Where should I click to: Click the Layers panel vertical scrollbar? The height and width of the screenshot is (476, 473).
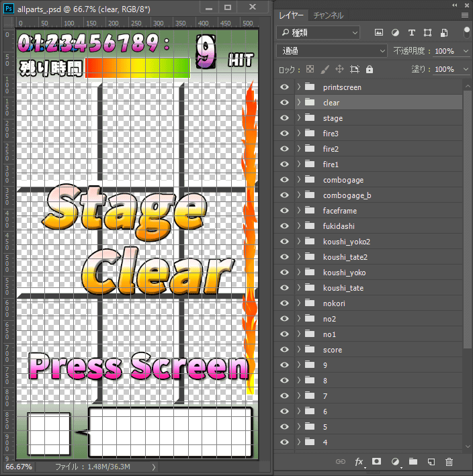(x=467, y=219)
